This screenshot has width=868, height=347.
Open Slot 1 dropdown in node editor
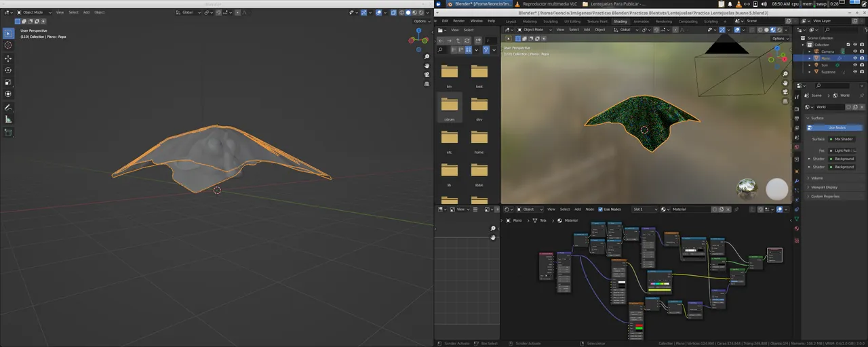[x=644, y=209]
